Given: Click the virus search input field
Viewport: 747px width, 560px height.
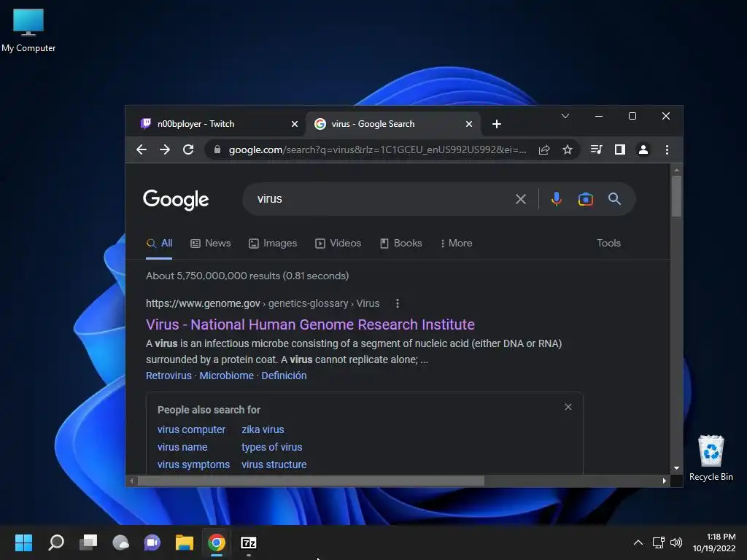Looking at the screenshot, I should tap(381, 199).
